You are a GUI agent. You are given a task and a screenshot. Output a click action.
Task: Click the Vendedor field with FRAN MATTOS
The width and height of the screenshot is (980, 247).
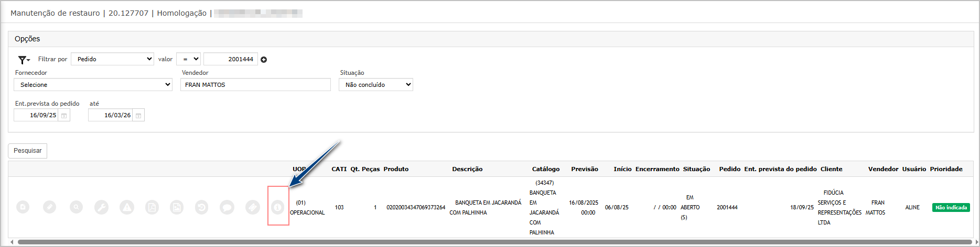(x=255, y=85)
